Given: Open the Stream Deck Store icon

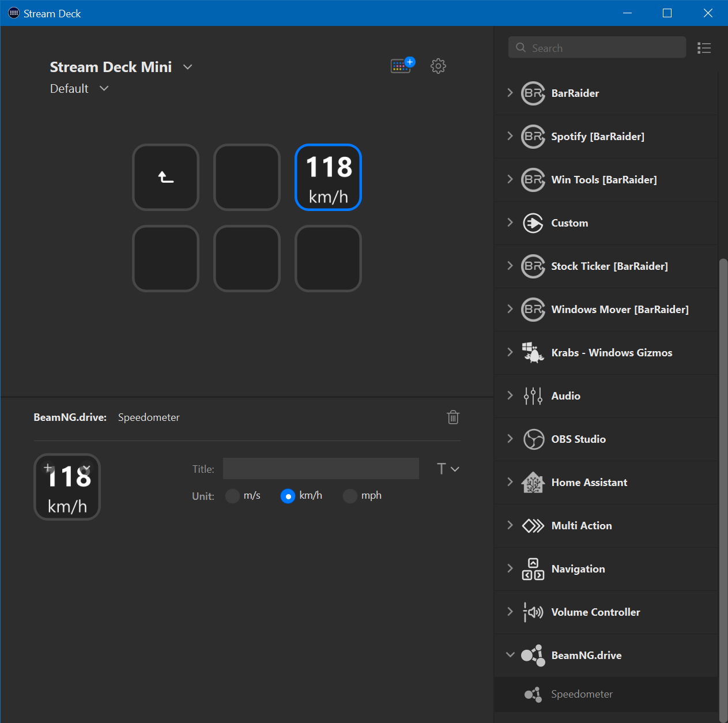Looking at the screenshot, I should [x=402, y=65].
